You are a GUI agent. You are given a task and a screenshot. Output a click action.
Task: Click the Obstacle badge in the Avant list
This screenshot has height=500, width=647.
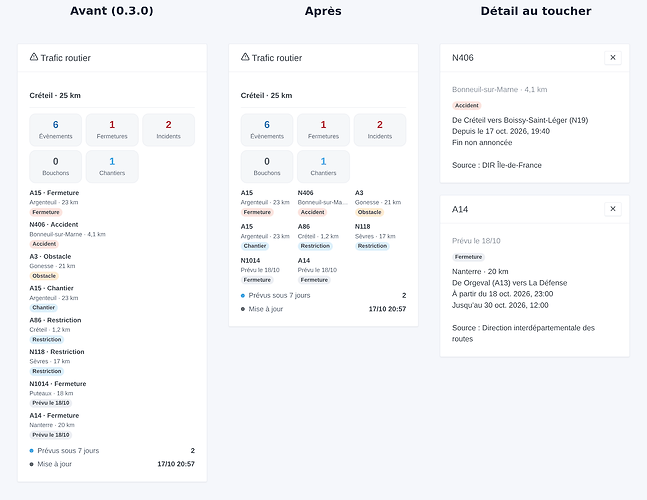pyautogui.click(x=44, y=276)
